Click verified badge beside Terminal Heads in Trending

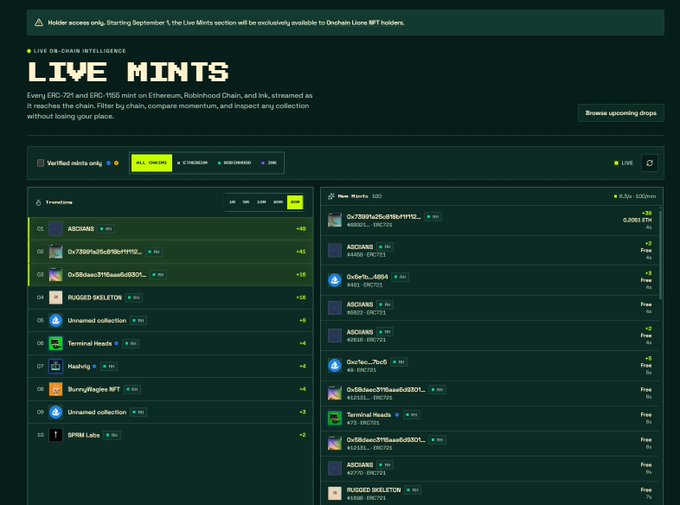(116, 344)
